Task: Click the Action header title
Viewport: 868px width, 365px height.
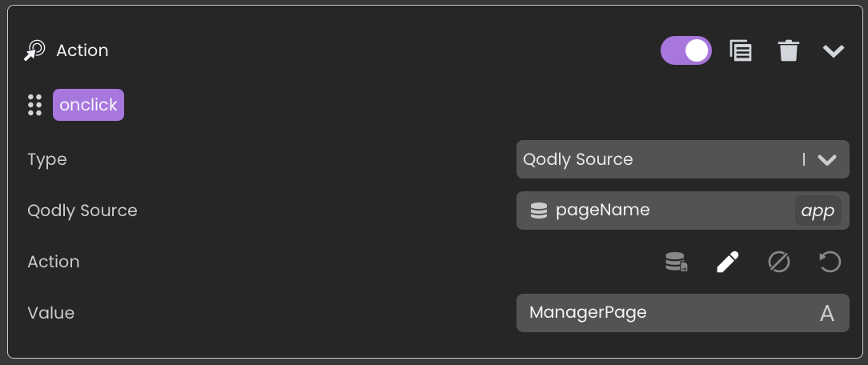Action: [82, 50]
